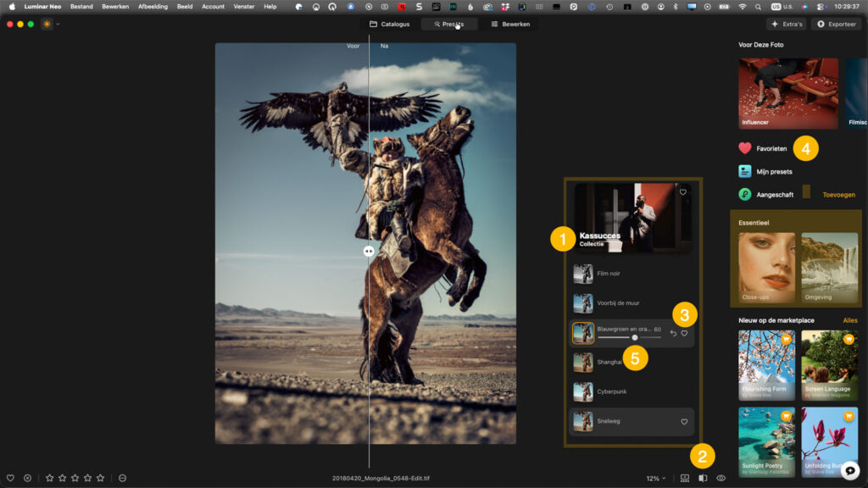868x488 pixels.
Task: Apply the Film noir preset
Action: (632, 274)
